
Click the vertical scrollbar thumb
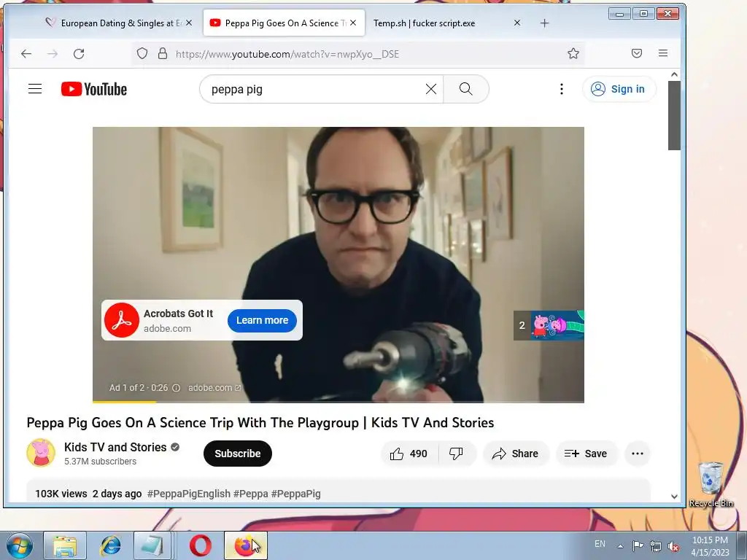tap(674, 115)
